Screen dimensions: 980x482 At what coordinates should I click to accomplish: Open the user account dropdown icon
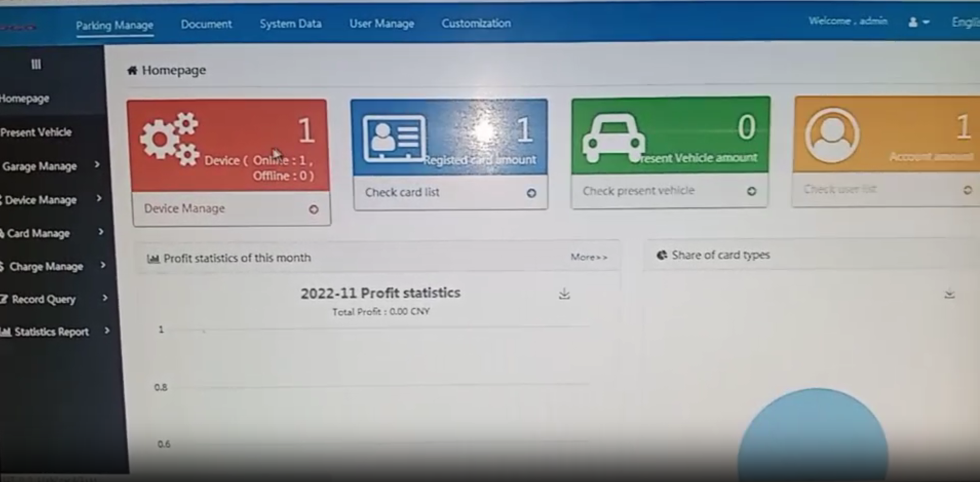[x=918, y=22]
